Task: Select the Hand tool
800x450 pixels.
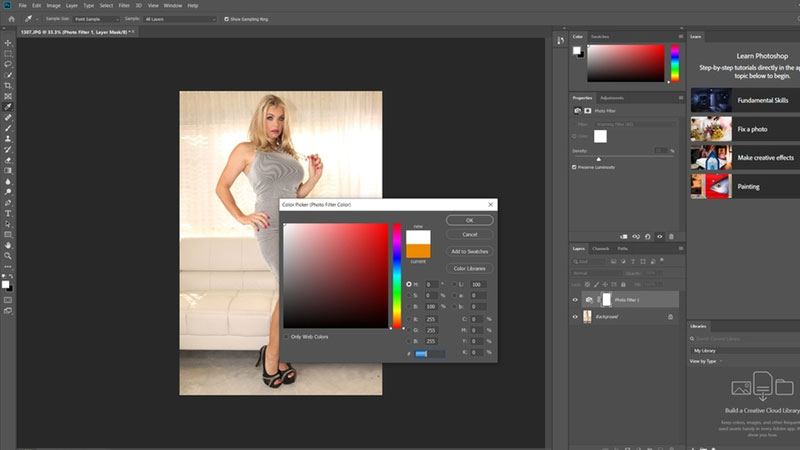Action: [x=8, y=245]
